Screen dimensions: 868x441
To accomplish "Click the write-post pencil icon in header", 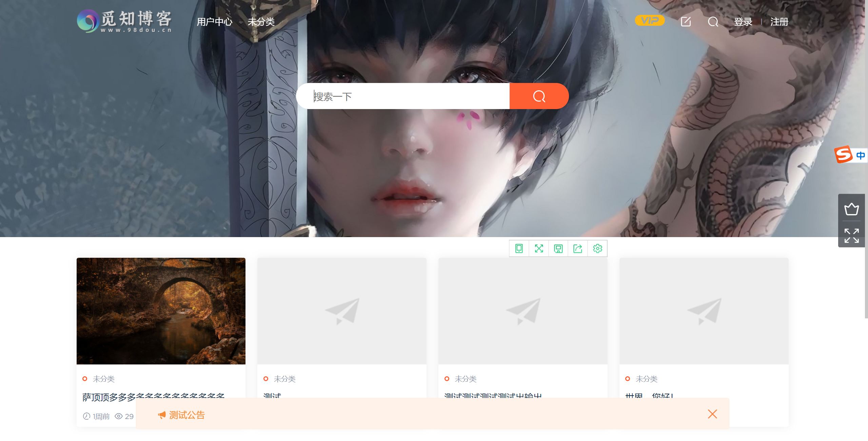I will tap(686, 22).
